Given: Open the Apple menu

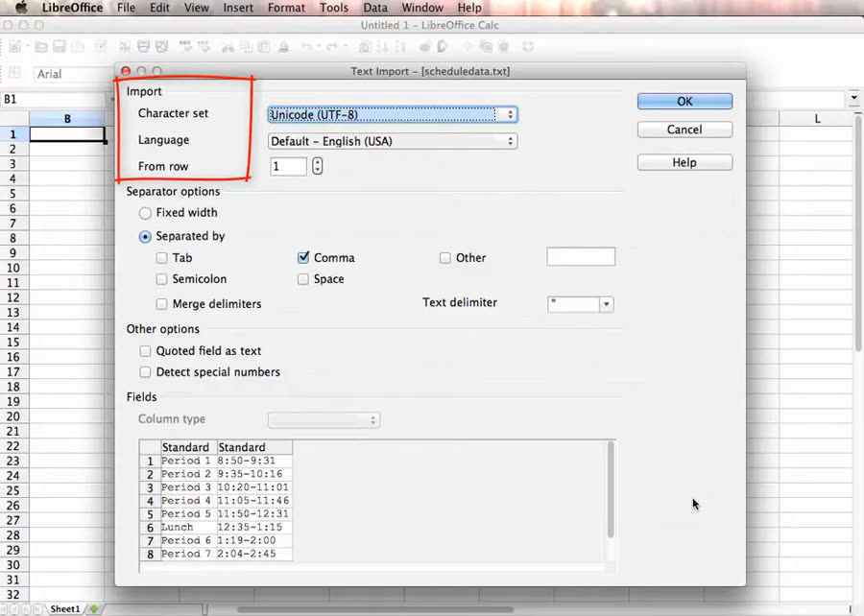Looking at the screenshot, I should coord(21,8).
